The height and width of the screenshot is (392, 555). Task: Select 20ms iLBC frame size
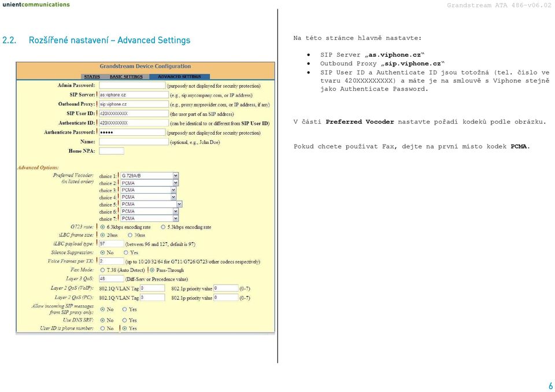103,235
